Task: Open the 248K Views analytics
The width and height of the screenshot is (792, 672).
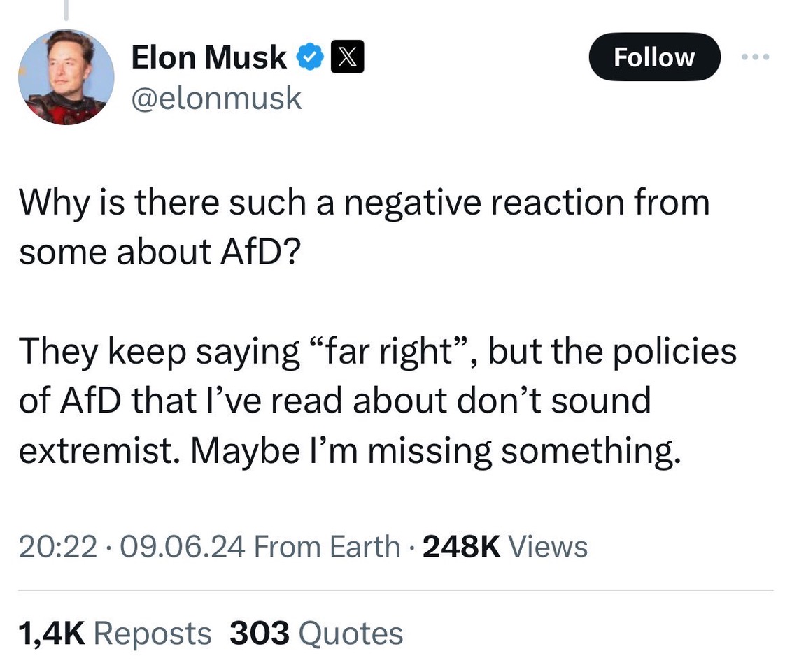Action: 505,546
